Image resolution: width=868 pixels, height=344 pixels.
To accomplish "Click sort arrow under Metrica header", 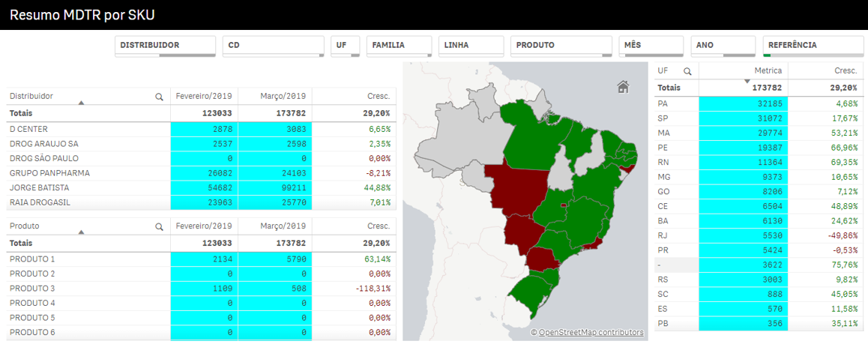I will point(747,80).
